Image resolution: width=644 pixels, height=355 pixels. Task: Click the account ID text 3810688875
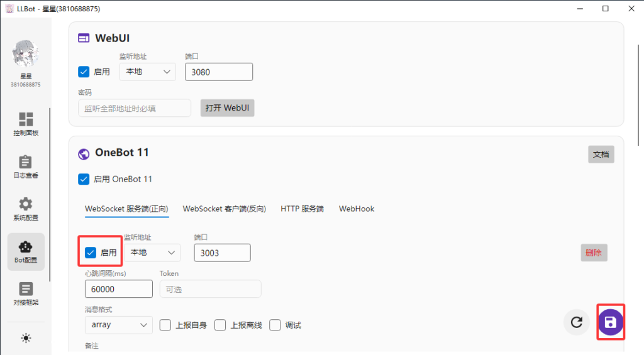pyautogui.click(x=25, y=85)
